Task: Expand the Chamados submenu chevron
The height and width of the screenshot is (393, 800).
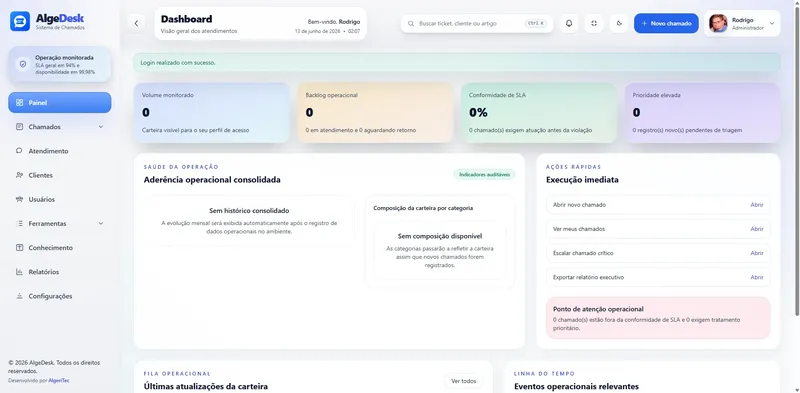Action: pyautogui.click(x=101, y=127)
